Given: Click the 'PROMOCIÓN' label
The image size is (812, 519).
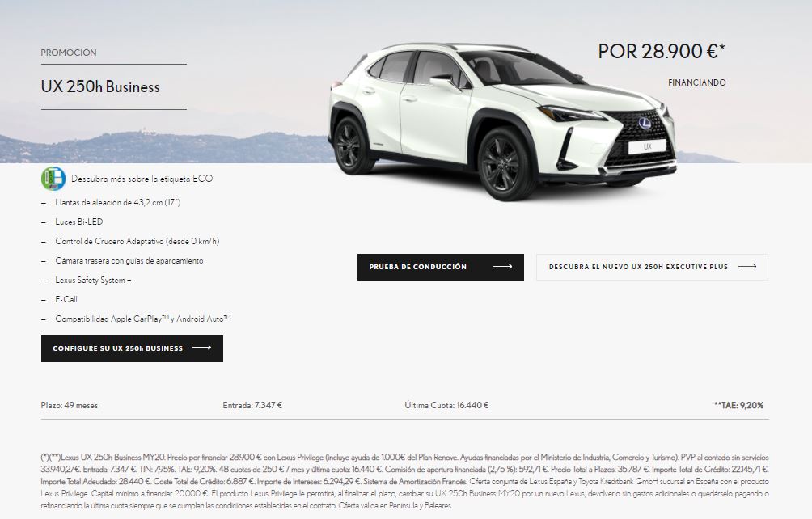Looking at the screenshot, I should pyautogui.click(x=69, y=53).
